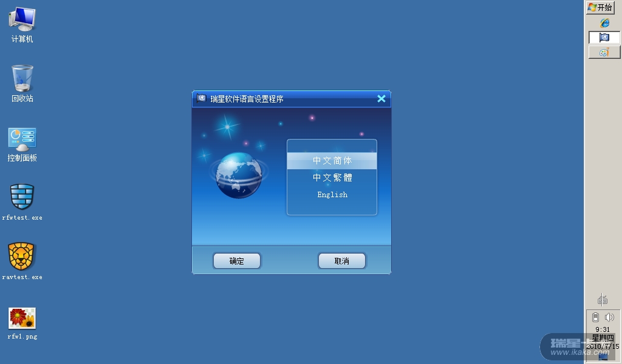Select the ravtest.exe lion shield icon

[22, 261]
